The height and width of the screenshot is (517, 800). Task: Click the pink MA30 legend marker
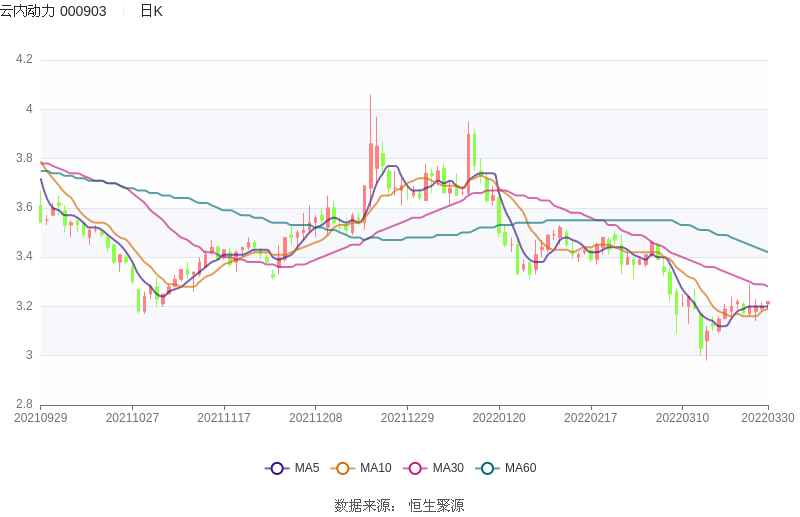[x=415, y=468]
